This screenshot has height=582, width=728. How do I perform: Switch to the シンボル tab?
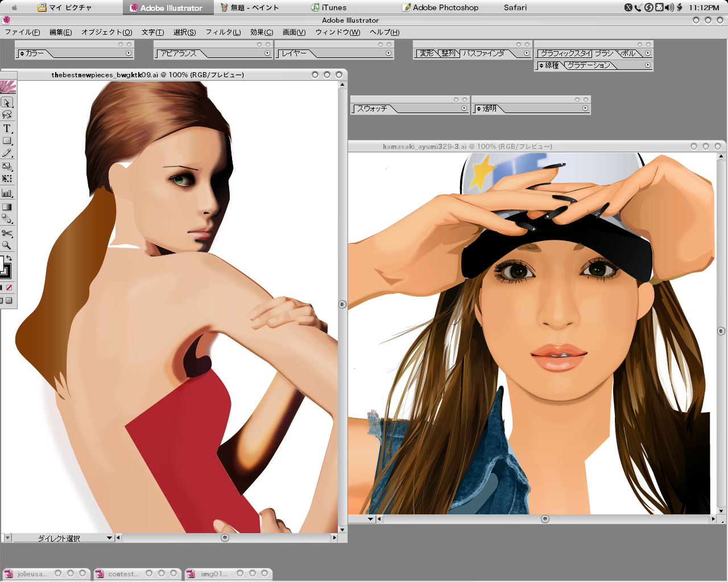[628, 53]
